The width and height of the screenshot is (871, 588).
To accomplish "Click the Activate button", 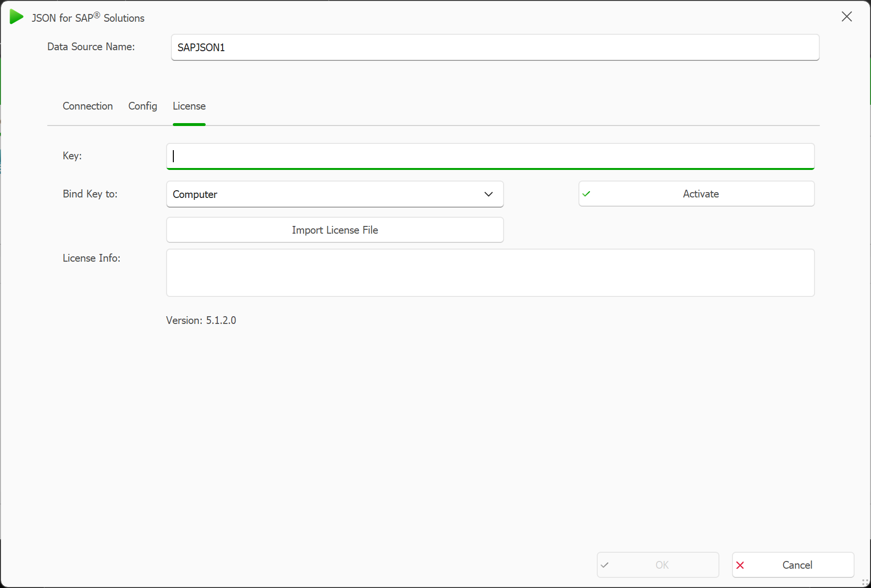I will 696,194.
